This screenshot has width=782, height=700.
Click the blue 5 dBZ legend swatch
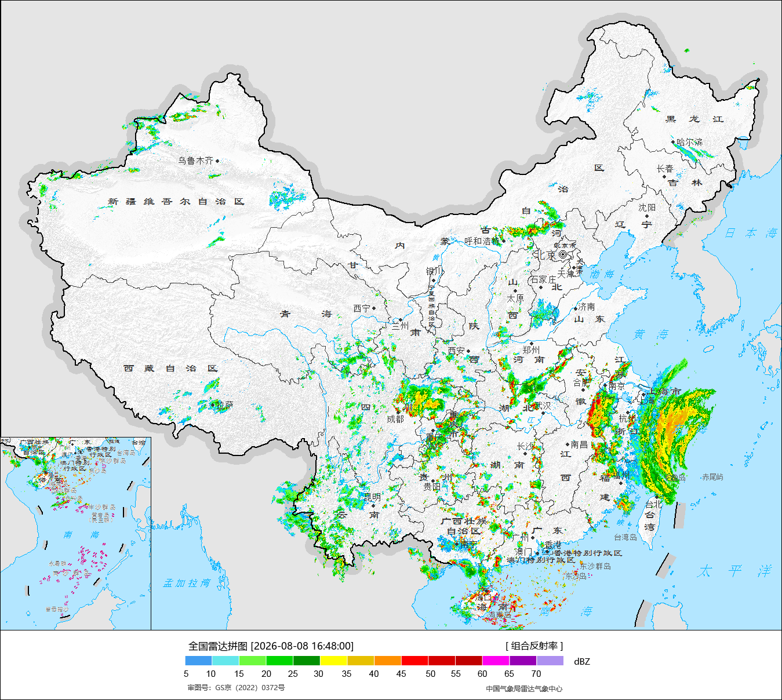pos(199,661)
